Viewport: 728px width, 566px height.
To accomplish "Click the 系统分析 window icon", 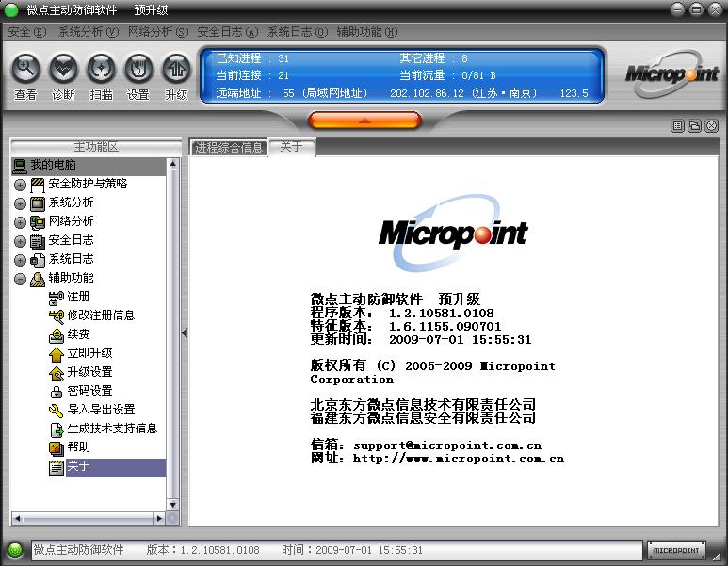I will (x=38, y=203).
